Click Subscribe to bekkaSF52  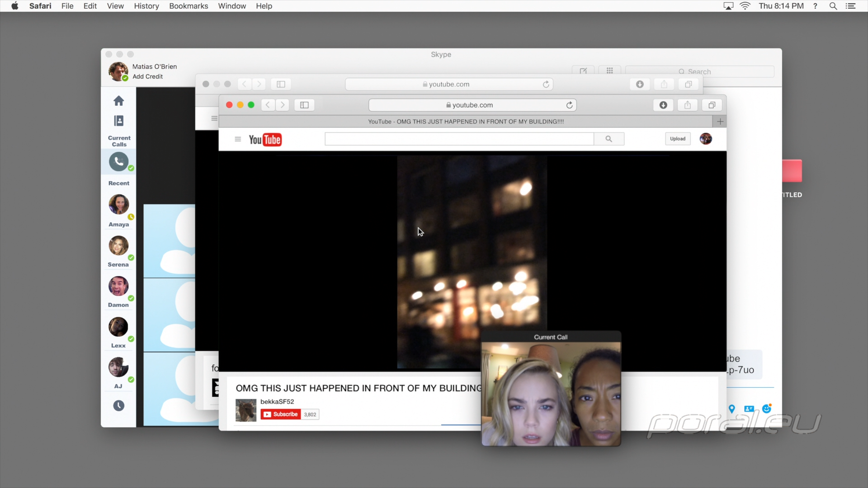(281, 414)
